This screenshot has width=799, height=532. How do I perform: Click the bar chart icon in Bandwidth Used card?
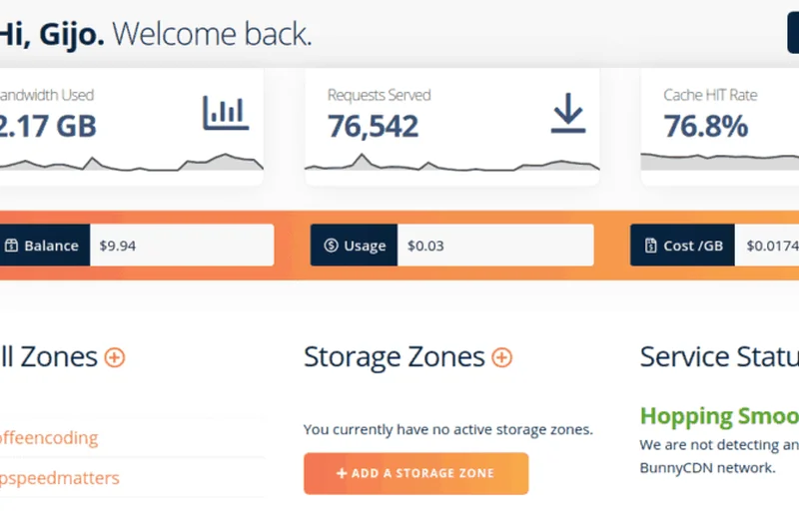point(225,113)
